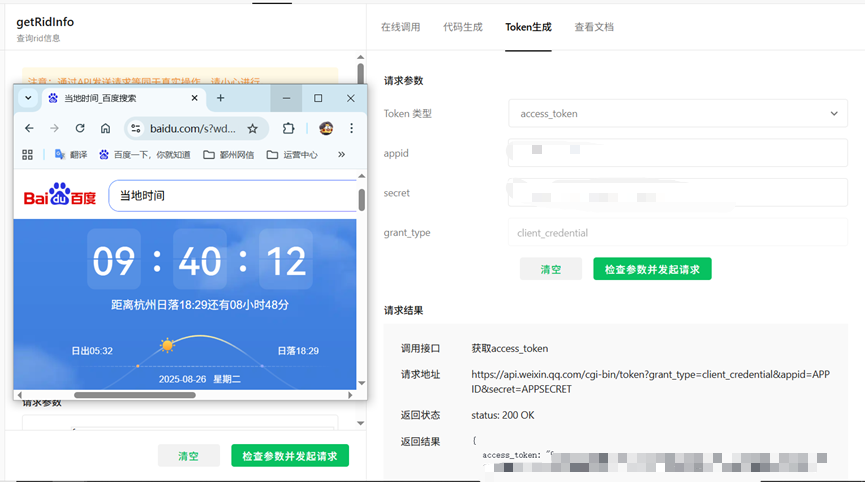
Task: Click the browser back arrow
Action: (x=29, y=128)
